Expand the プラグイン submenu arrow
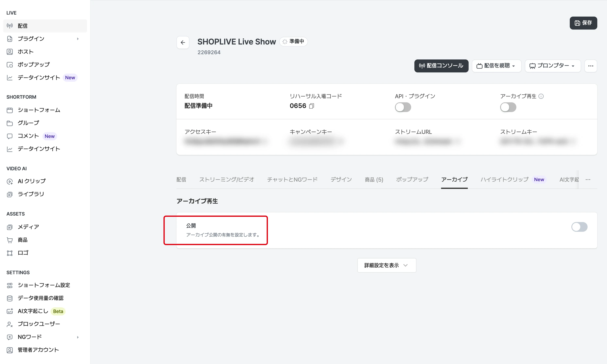Viewport: 607px width, 364px height. point(78,39)
